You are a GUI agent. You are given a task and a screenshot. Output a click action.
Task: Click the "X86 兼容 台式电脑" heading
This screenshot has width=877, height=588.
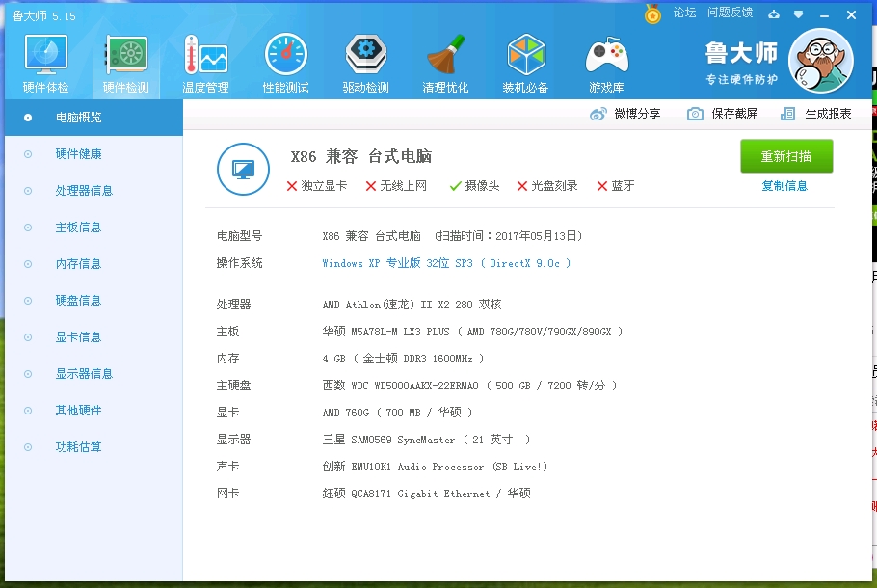point(361,157)
